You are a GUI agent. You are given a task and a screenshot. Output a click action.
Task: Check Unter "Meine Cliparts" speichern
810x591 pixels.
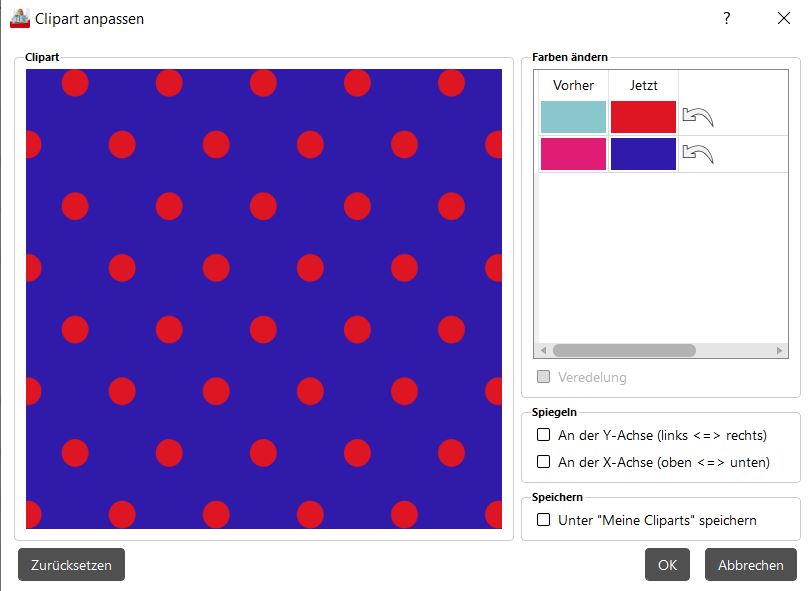(544, 520)
